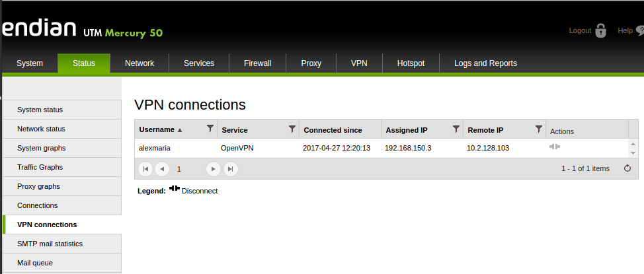Open the Firewall menu tab
644x274 pixels.
tap(257, 63)
